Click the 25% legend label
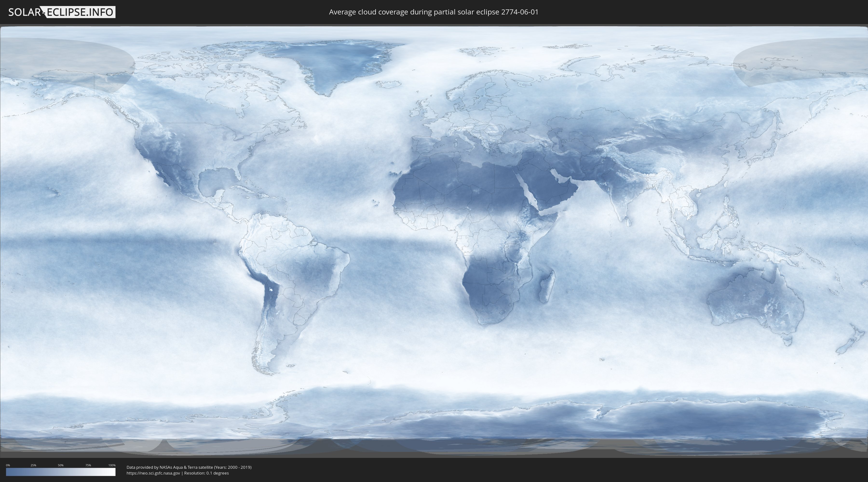The width and height of the screenshot is (868, 482). pos(33,465)
